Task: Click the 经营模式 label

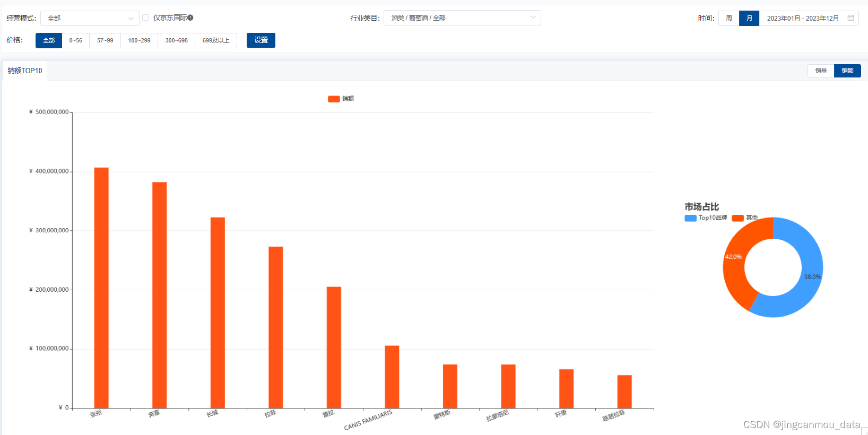Action: 21,18
